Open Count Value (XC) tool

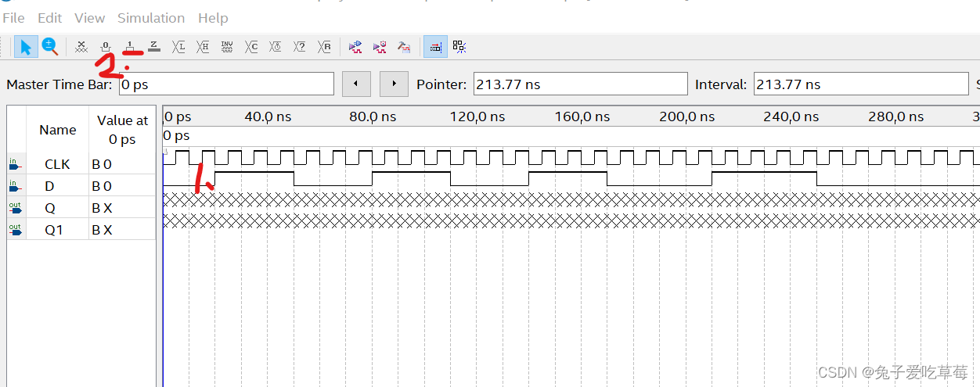(x=251, y=47)
